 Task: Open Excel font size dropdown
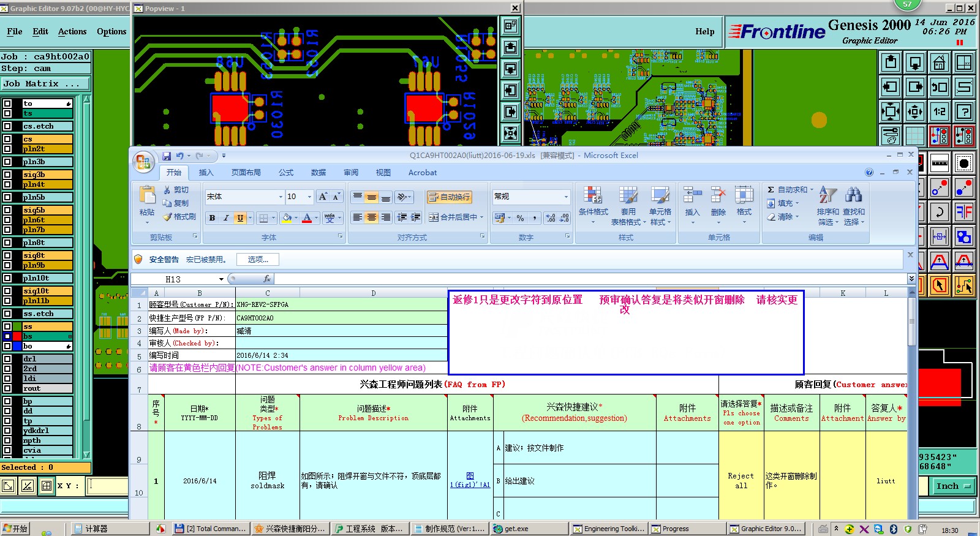pyautogui.click(x=309, y=197)
